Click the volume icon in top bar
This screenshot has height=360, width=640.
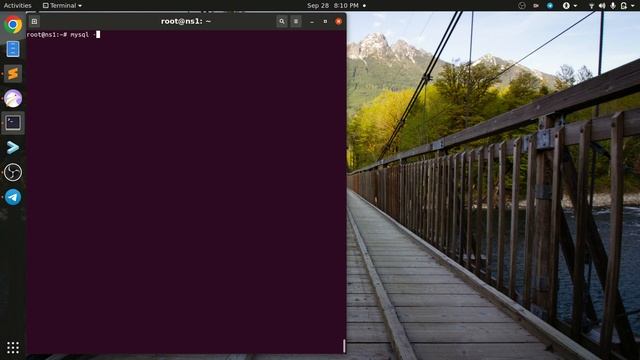click(x=602, y=5)
